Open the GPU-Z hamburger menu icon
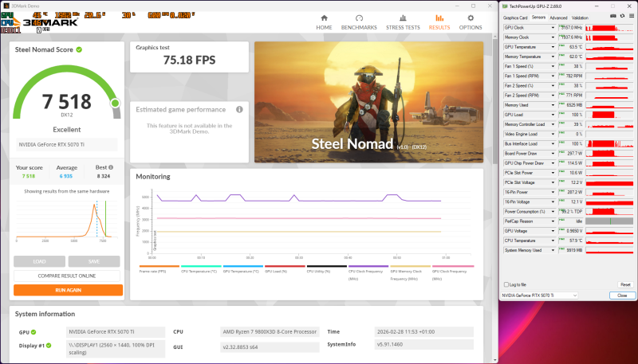The height and width of the screenshot is (364, 638). 632,16
